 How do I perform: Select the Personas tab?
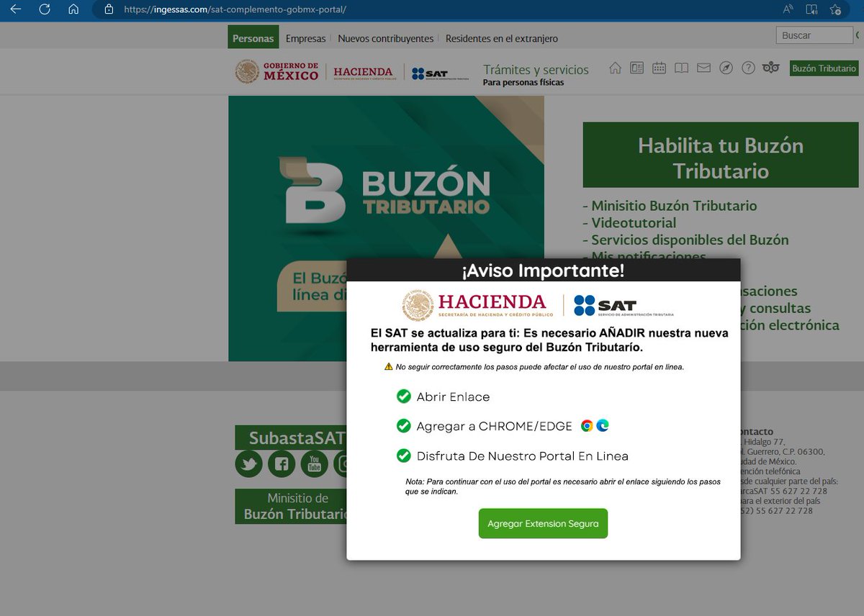pyautogui.click(x=253, y=38)
